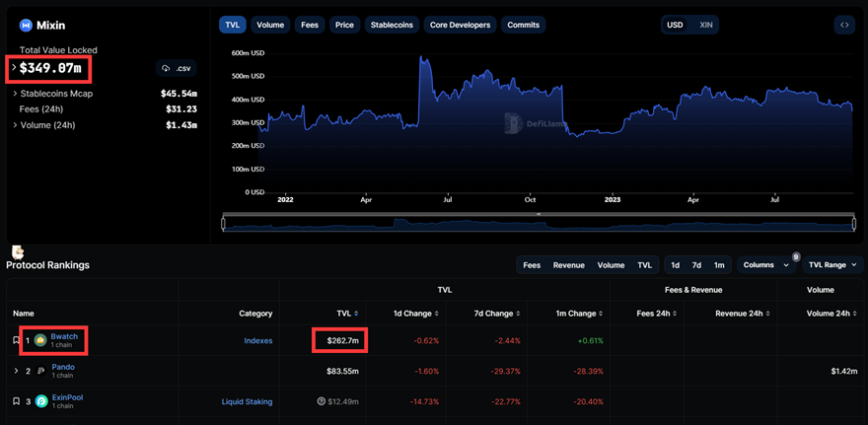
Task: Click the Fees (24h) value $31.23
Action: [181, 109]
